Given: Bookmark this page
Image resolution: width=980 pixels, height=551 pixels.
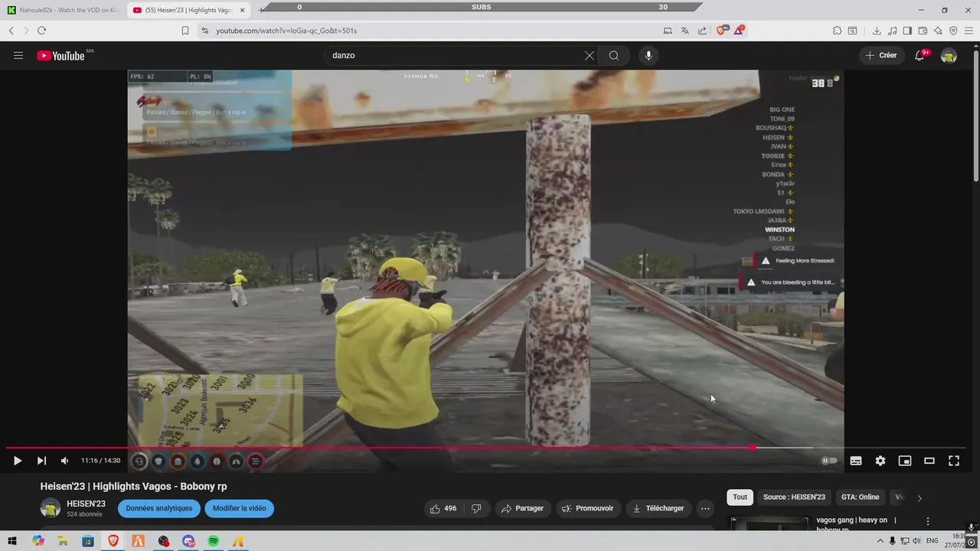Looking at the screenshot, I should pos(185,31).
